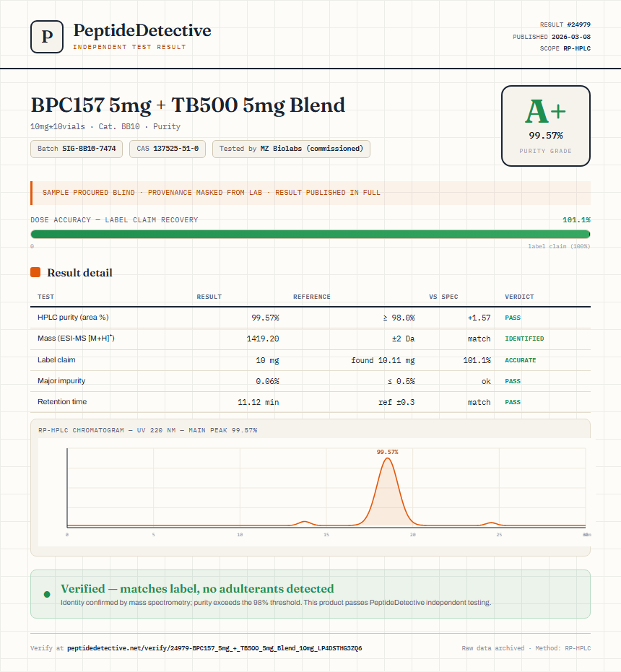
Task: Click the BPC157 5mg + TB500 5mg Blend title
Action: (x=188, y=106)
